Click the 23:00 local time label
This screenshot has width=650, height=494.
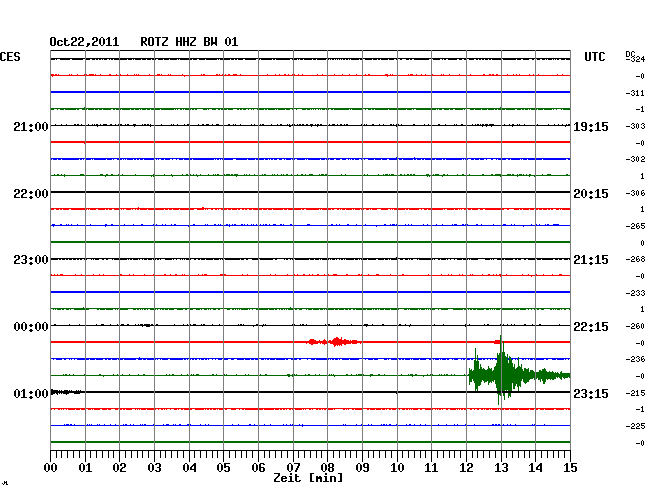coord(31,260)
